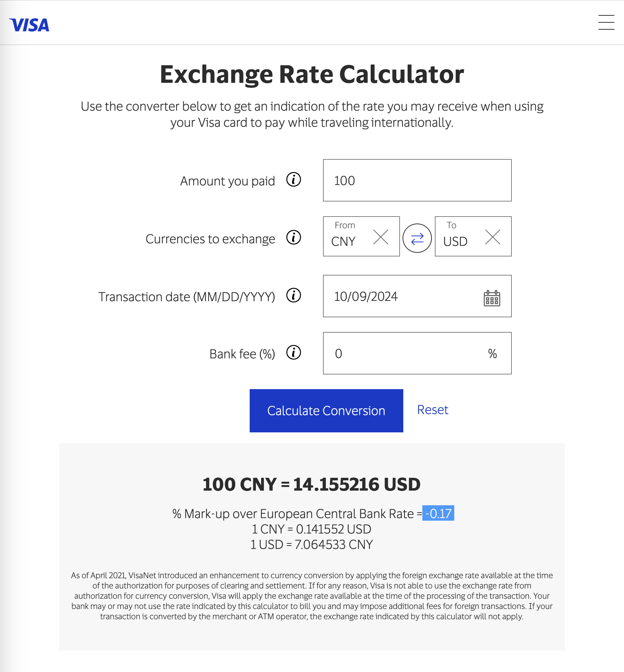
Task: Clear the USD To currency
Action: point(492,237)
